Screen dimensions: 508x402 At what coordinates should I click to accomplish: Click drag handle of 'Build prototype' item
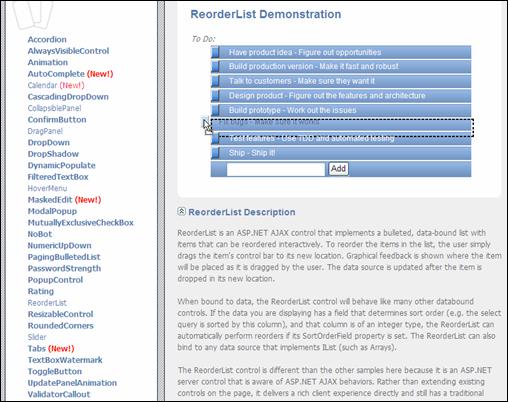(x=215, y=110)
